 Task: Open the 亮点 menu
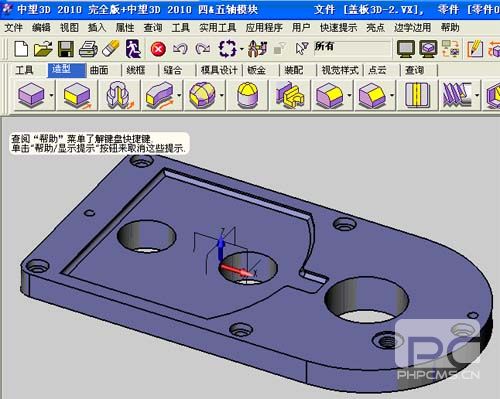click(375, 27)
